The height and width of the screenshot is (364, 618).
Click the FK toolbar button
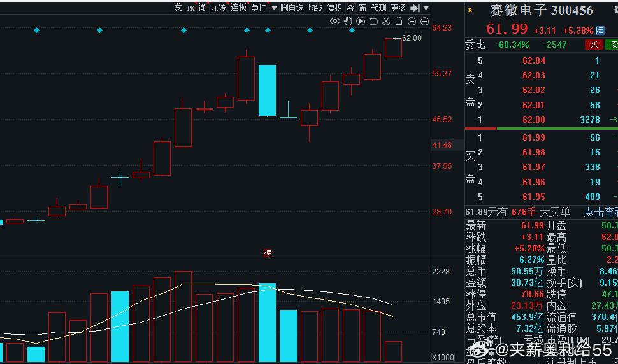tap(190, 8)
